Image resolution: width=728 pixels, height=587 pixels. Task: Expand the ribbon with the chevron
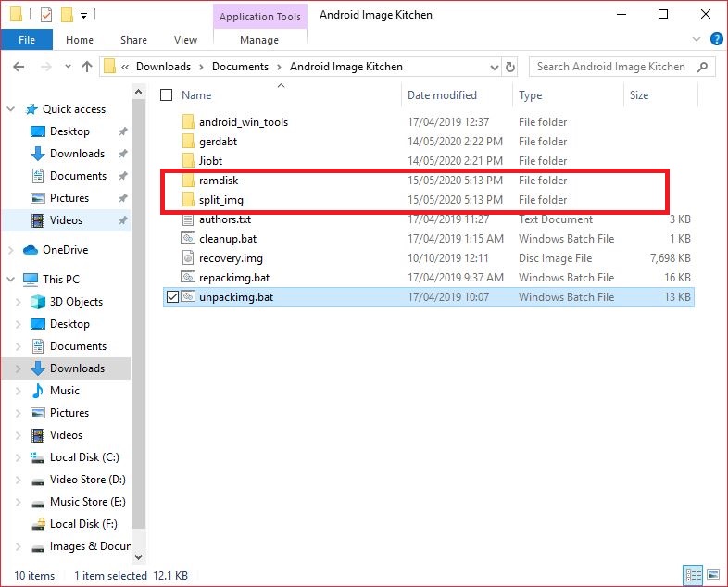click(x=696, y=39)
